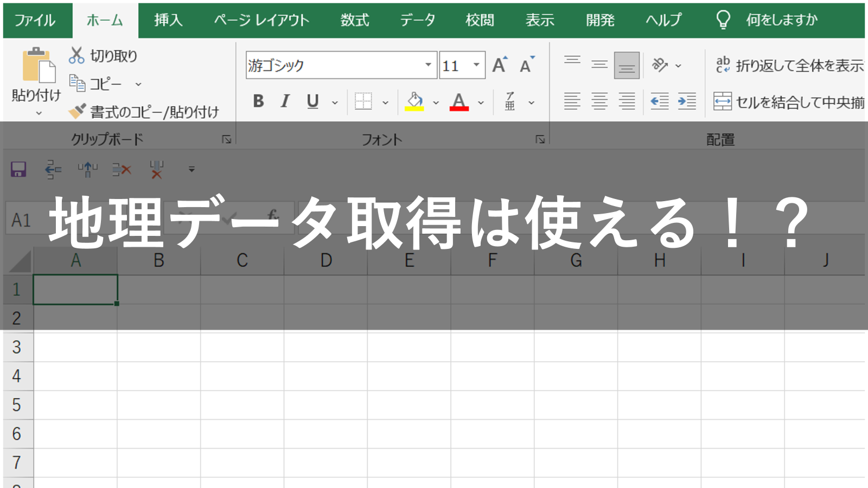Click the Cut (切り取り) scissors button
Image resolution: width=868 pixels, height=488 pixels.
click(x=103, y=55)
